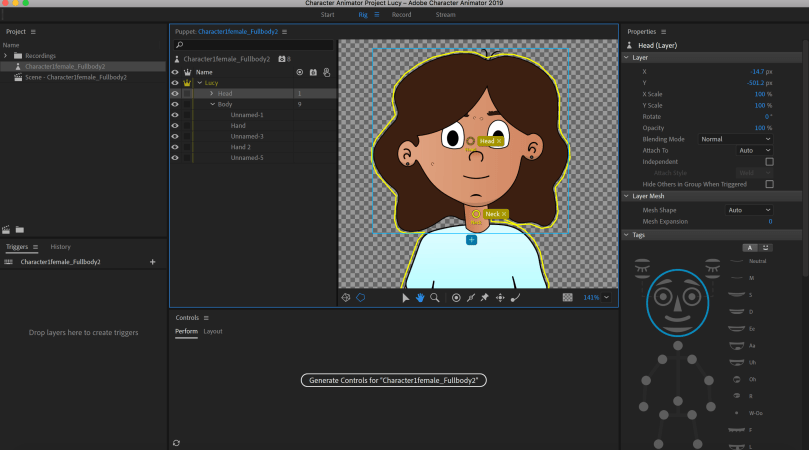Open the Project panel menu
Image resolution: width=809 pixels, height=450 pixels.
(33, 32)
